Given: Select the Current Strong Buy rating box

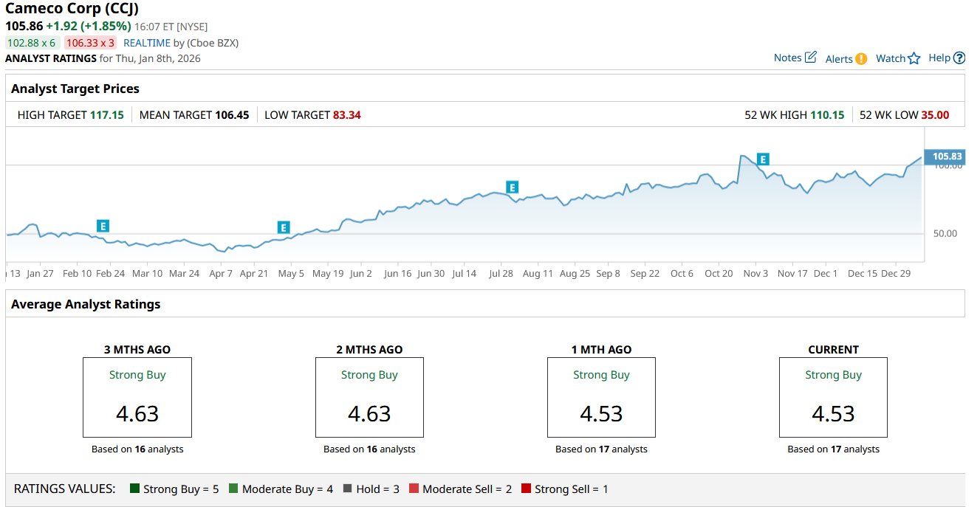Looking at the screenshot, I should pos(833,397).
